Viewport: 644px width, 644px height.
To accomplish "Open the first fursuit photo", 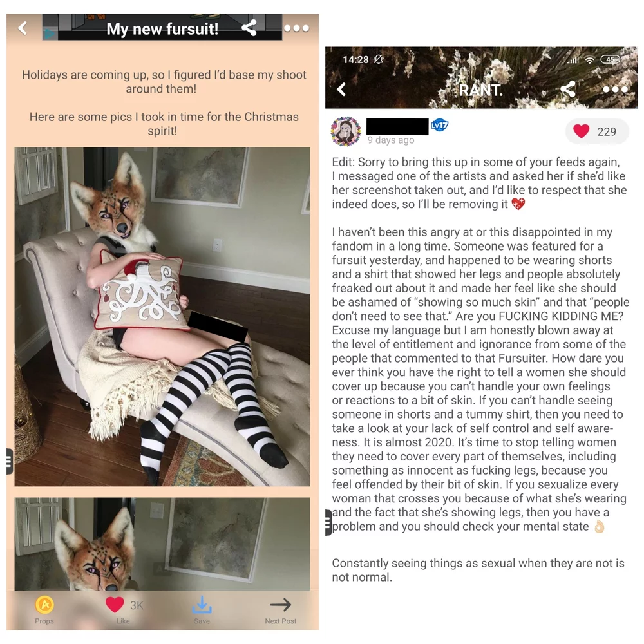I will (162, 317).
